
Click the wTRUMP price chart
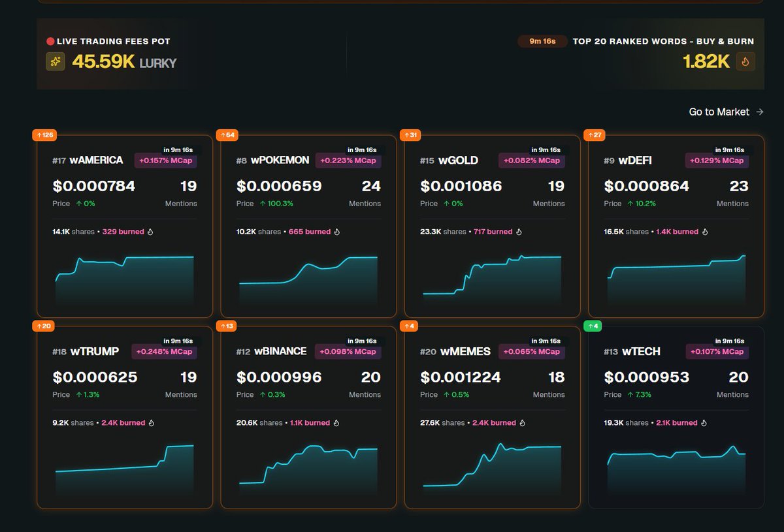(x=125, y=472)
